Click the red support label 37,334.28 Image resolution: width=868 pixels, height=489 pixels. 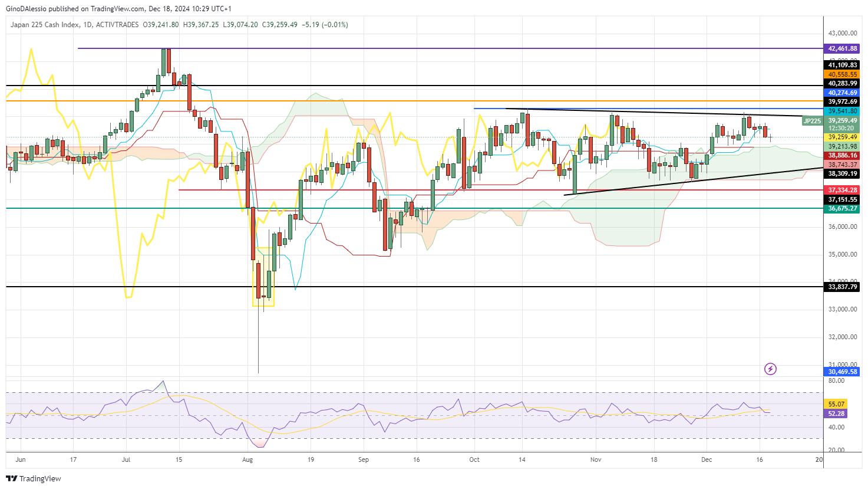click(x=841, y=189)
